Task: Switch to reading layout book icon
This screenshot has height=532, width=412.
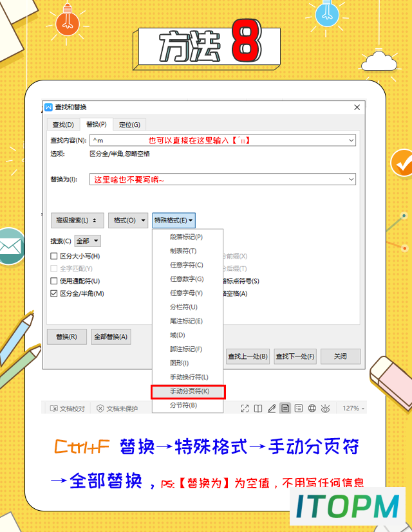Action: (258, 408)
